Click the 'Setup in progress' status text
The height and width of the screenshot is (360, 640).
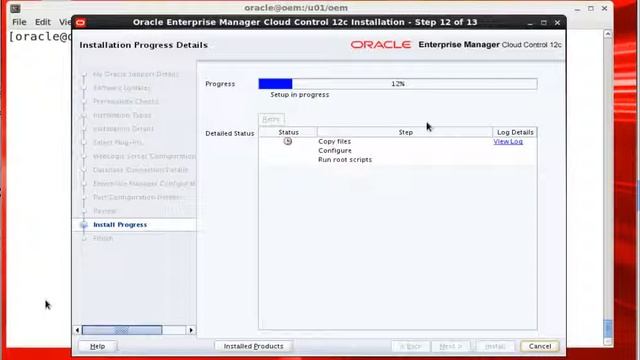tap(300, 95)
